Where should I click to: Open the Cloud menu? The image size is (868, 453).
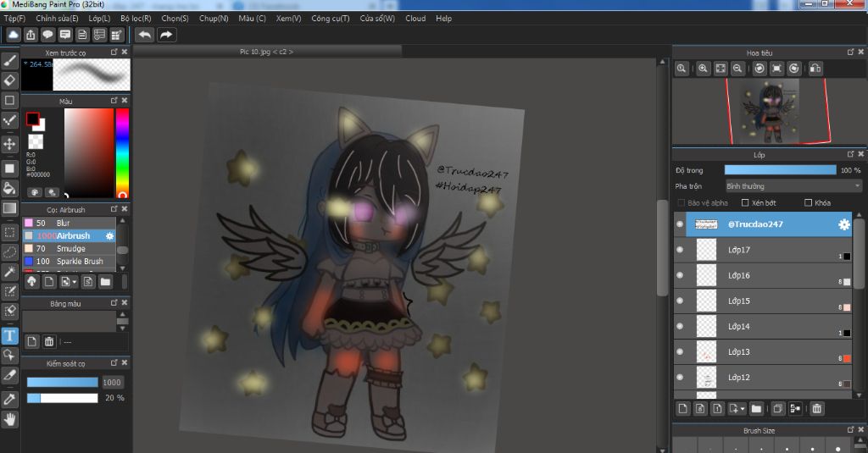click(415, 19)
